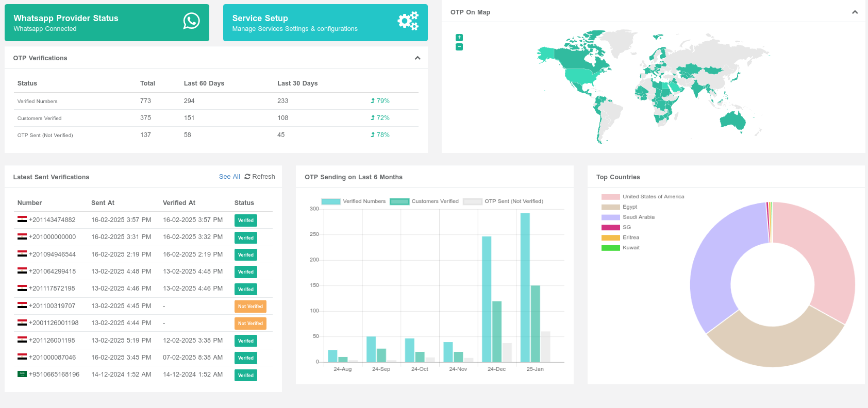Click Australia on the world map
The image size is (868, 408).
(732, 121)
